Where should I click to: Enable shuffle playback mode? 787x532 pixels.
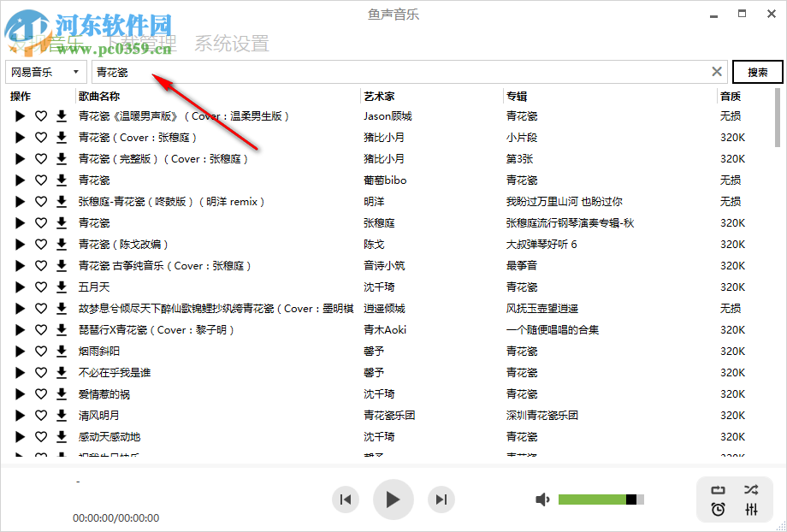click(x=751, y=489)
